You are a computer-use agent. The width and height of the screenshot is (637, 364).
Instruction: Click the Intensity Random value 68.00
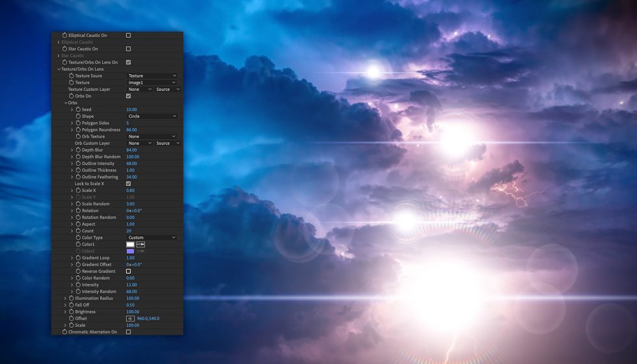click(x=131, y=291)
